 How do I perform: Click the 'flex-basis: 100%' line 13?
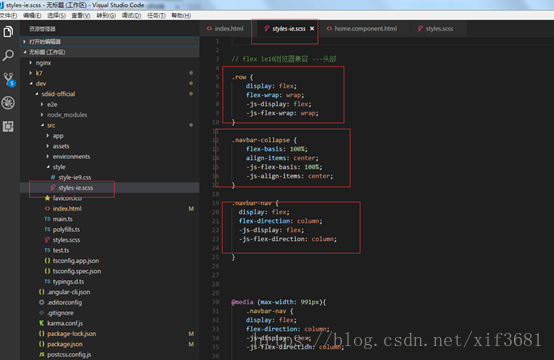point(277,149)
